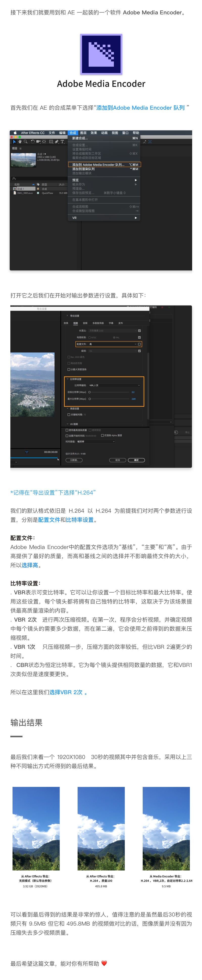The image size is (202, 980).
Task: Click the blue marker icon below the preview
Action: point(27,452)
